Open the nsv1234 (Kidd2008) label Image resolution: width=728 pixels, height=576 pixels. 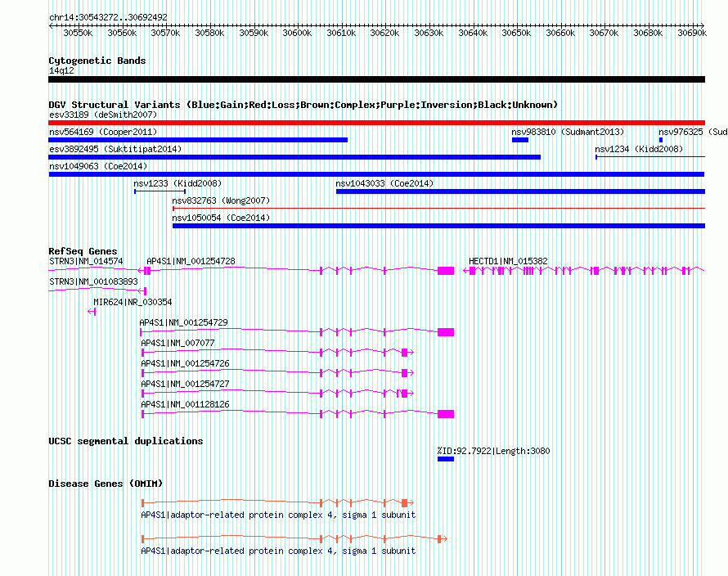coord(639,149)
